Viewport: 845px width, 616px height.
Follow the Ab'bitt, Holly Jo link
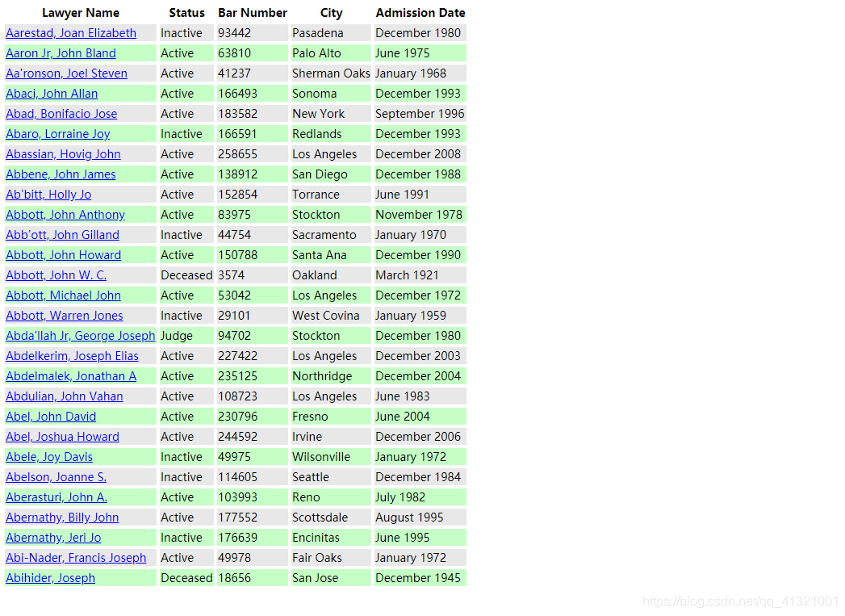(48, 195)
